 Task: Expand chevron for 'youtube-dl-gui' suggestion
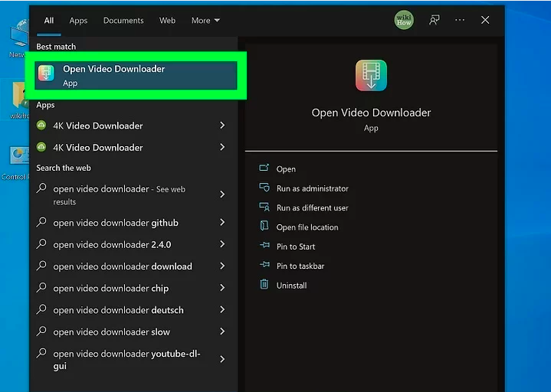(222, 359)
